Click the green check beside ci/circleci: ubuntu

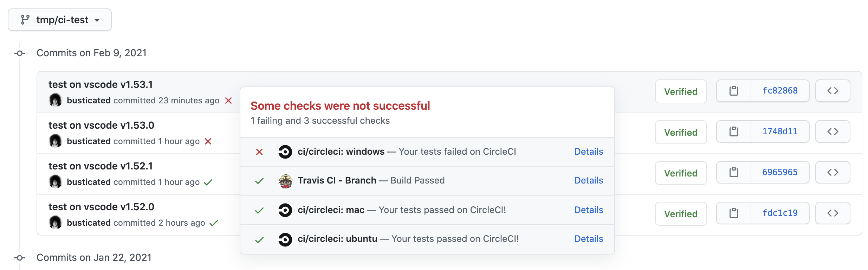(259, 239)
